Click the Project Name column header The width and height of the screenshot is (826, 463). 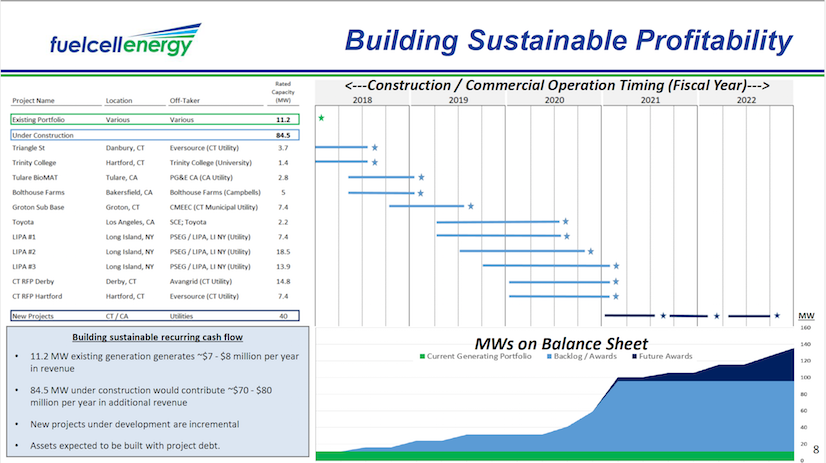point(33,101)
